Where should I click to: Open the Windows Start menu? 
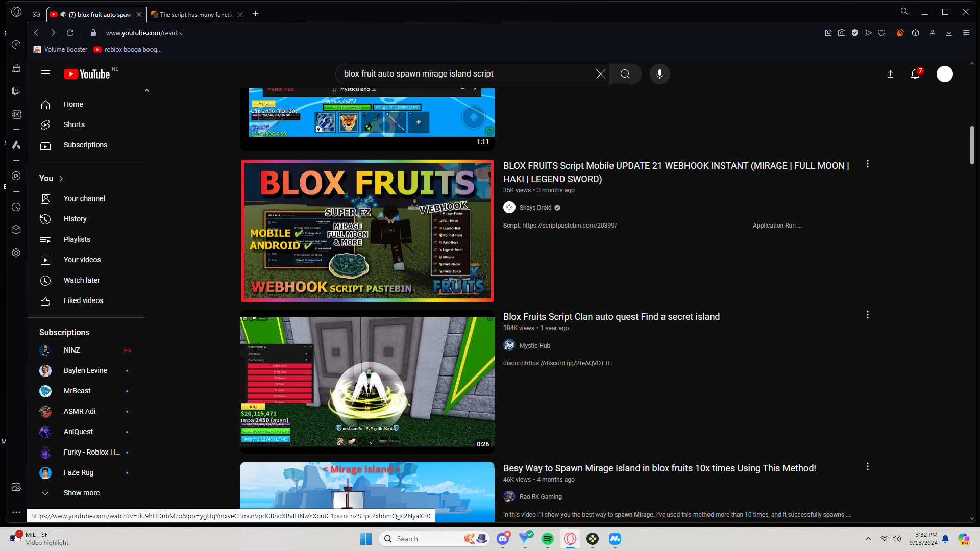[x=366, y=539]
